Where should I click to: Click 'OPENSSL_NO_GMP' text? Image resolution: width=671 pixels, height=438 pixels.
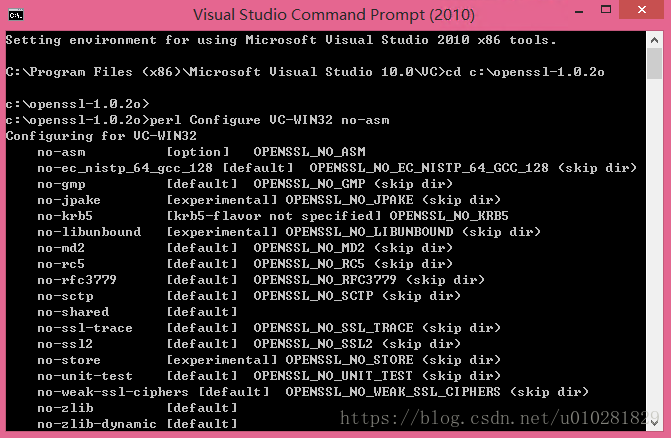pyautogui.click(x=309, y=184)
